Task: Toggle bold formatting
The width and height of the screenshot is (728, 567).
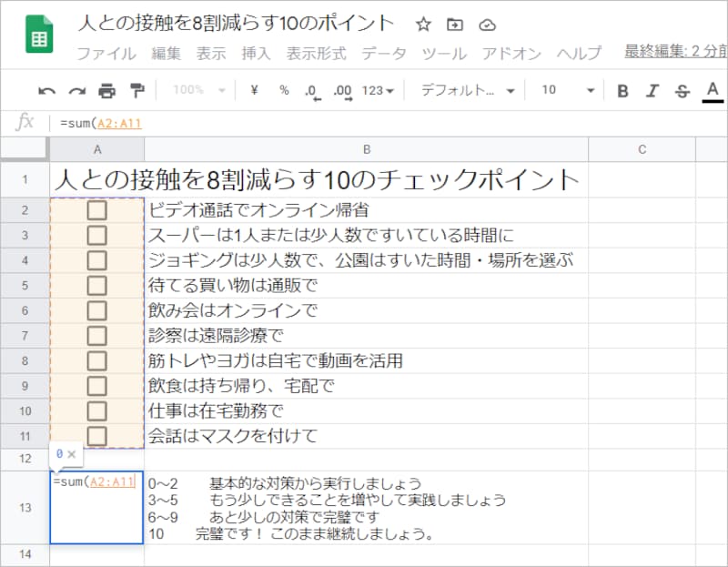Action: click(x=622, y=91)
